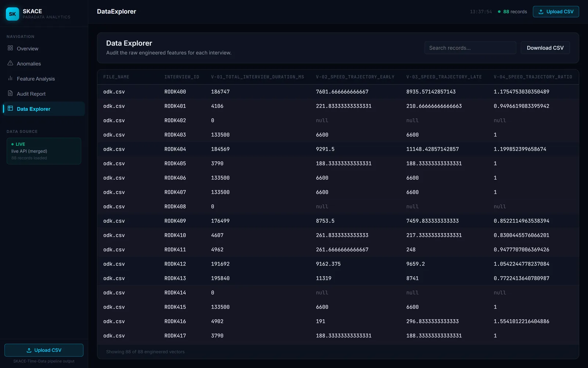The image size is (588, 368).
Task: Click upload icon in sidebar Upload CSV button
Action: [29, 350]
